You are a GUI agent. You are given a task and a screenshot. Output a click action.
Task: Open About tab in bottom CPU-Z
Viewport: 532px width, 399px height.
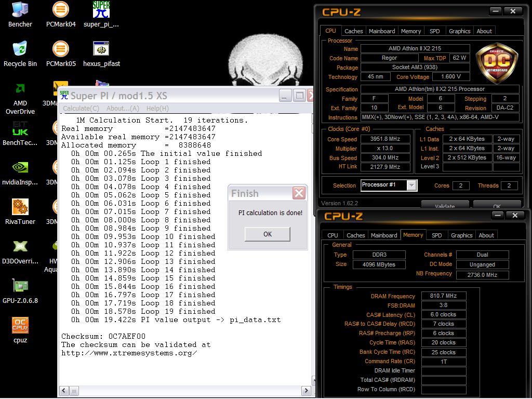(486, 235)
